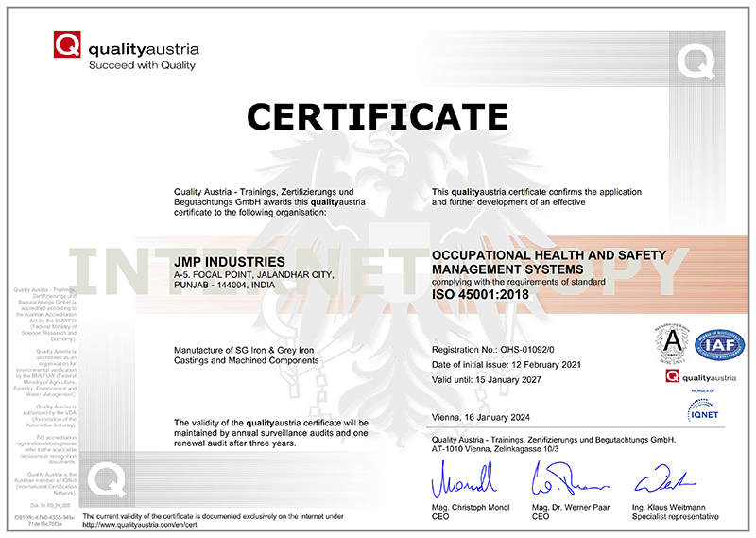Screen dimensions: 756x538
Task: Click the small qualityaustria logo near IAF
Action: pyautogui.click(x=700, y=377)
